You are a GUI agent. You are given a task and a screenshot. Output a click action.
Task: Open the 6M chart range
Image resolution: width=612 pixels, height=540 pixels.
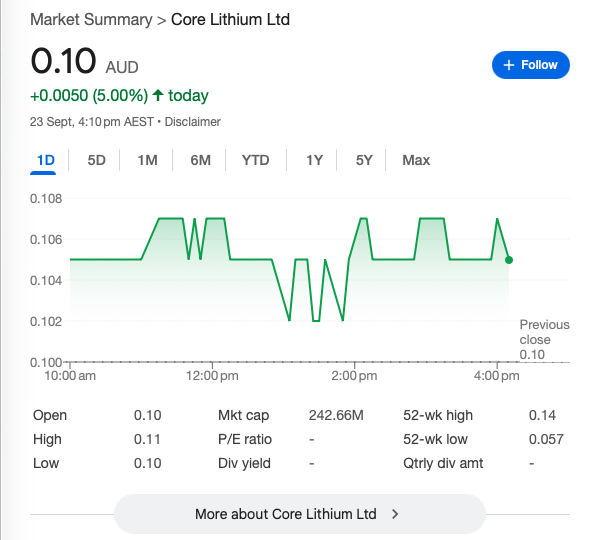[201, 160]
